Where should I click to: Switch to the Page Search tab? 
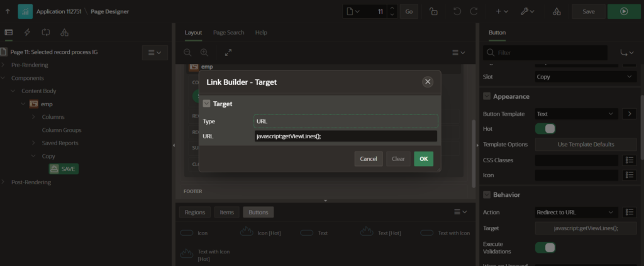(x=228, y=32)
